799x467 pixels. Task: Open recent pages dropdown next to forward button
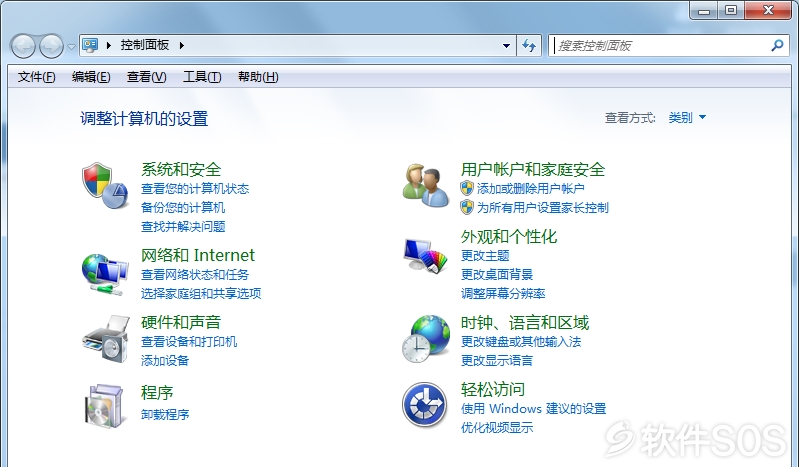71,47
